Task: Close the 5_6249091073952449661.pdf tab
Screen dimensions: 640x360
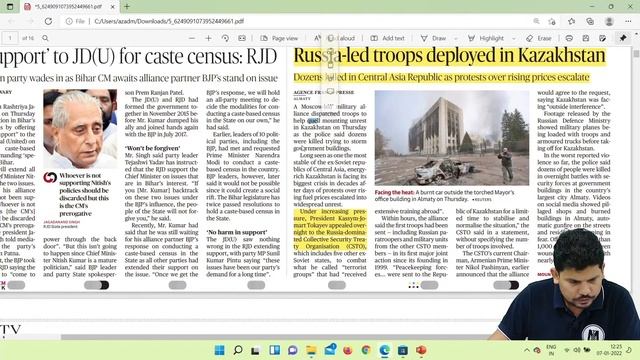Action: pyautogui.click(x=113, y=7)
